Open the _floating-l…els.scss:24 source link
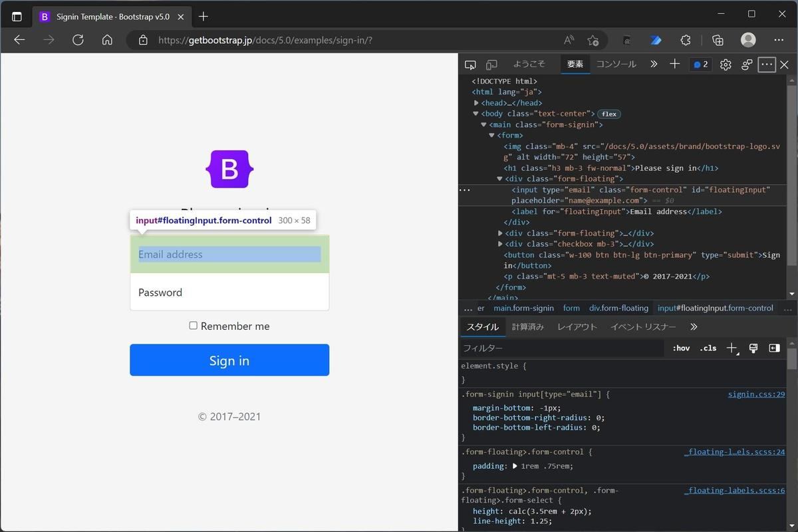Viewport: 798px width, 532px height. click(734, 452)
